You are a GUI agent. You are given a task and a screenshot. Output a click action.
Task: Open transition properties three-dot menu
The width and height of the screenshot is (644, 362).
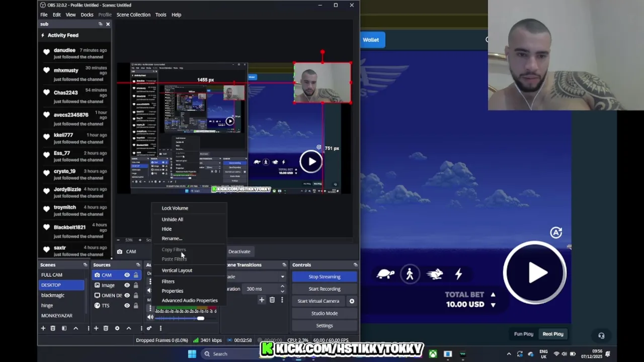tap(282, 300)
